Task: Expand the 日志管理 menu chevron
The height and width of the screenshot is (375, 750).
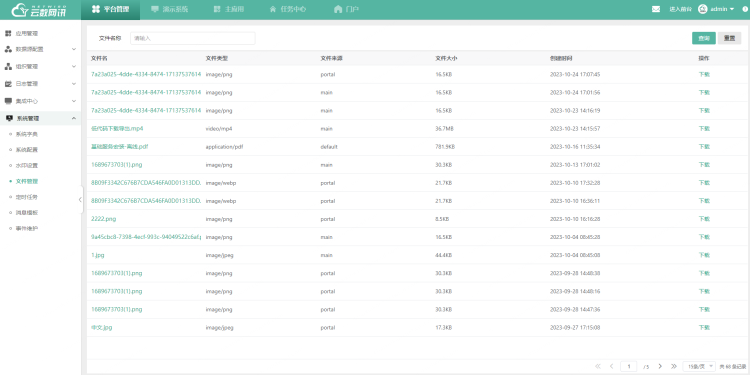Action: (x=74, y=84)
